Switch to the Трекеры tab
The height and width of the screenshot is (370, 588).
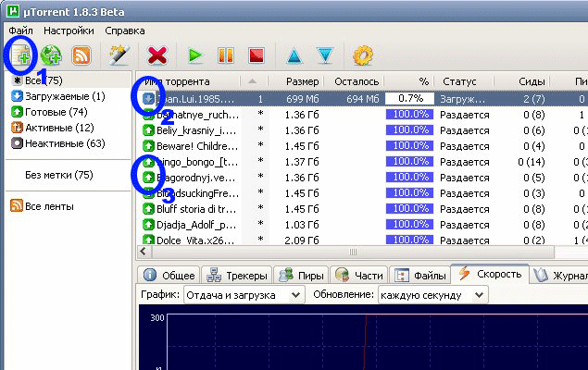237,276
